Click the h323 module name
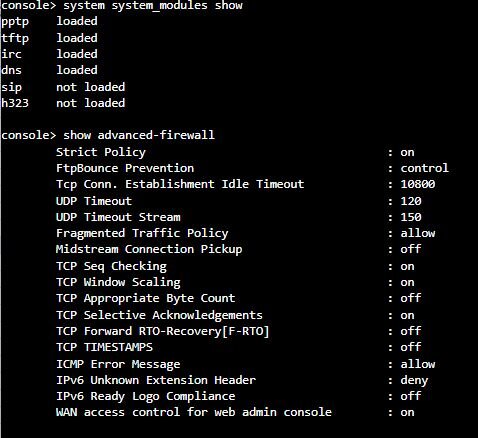This screenshot has height=438, width=478. pyautogui.click(x=15, y=103)
